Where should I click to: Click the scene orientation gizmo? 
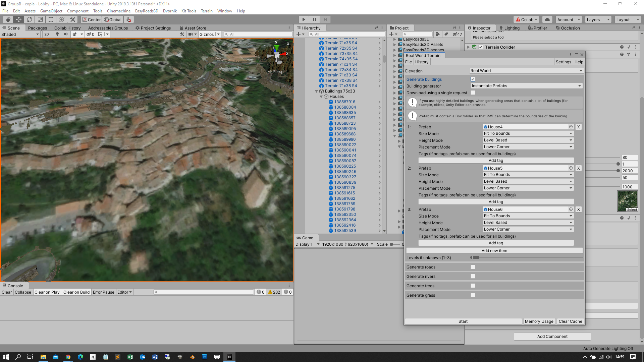pyautogui.click(x=278, y=55)
